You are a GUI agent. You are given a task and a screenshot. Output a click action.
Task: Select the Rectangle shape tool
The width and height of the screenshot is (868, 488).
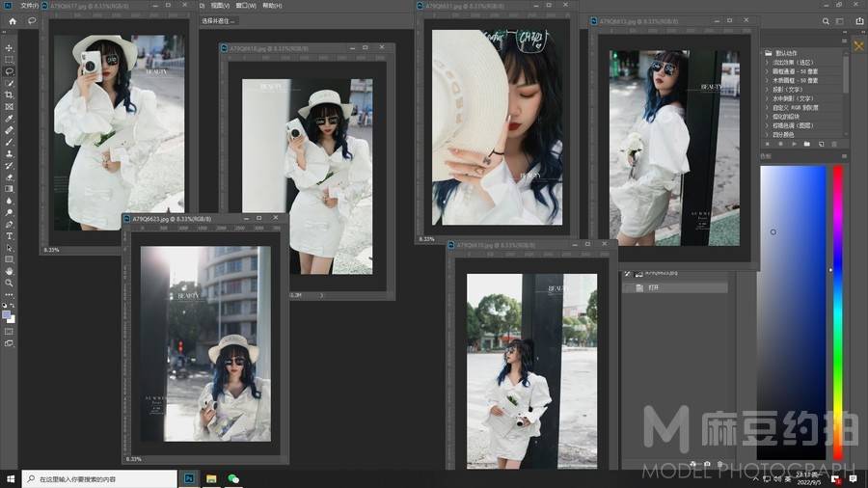tap(9, 259)
